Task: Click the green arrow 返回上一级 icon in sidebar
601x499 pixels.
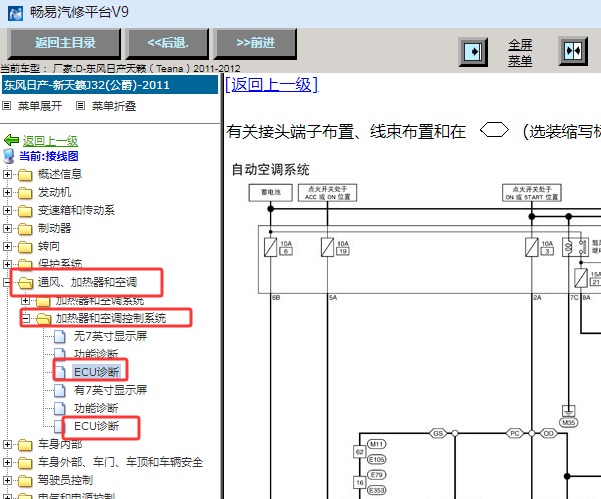Action: pyautogui.click(x=11, y=140)
